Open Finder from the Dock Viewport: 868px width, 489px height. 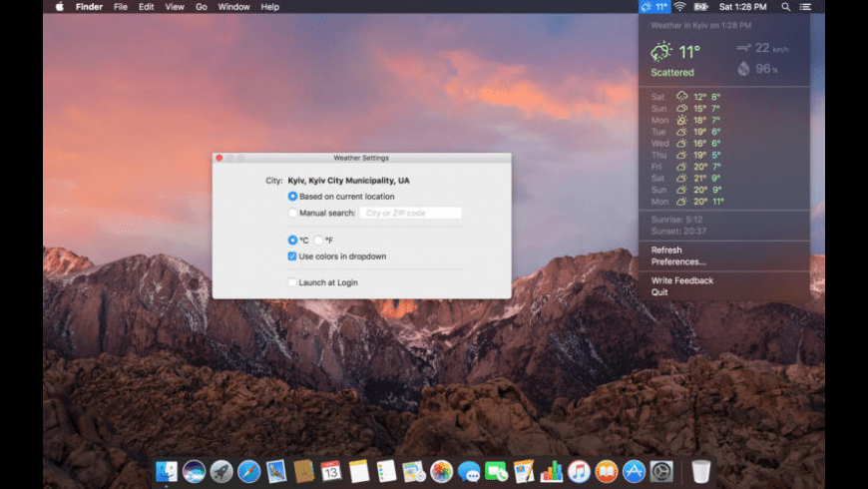pyautogui.click(x=166, y=472)
